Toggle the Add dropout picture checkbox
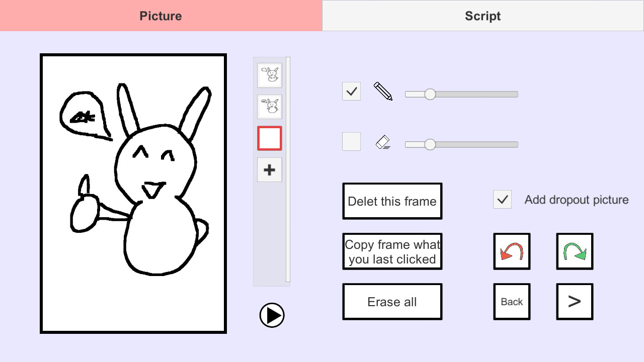This screenshot has height=362, width=644. point(502,200)
